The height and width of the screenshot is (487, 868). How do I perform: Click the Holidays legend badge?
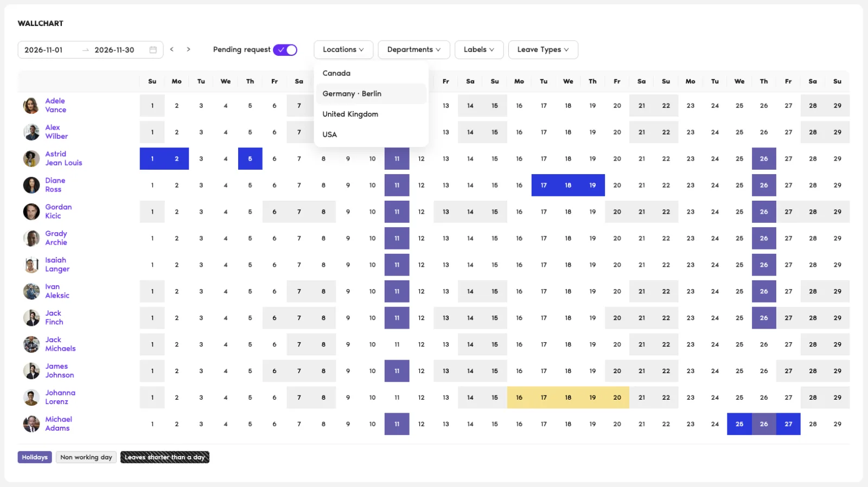35,457
